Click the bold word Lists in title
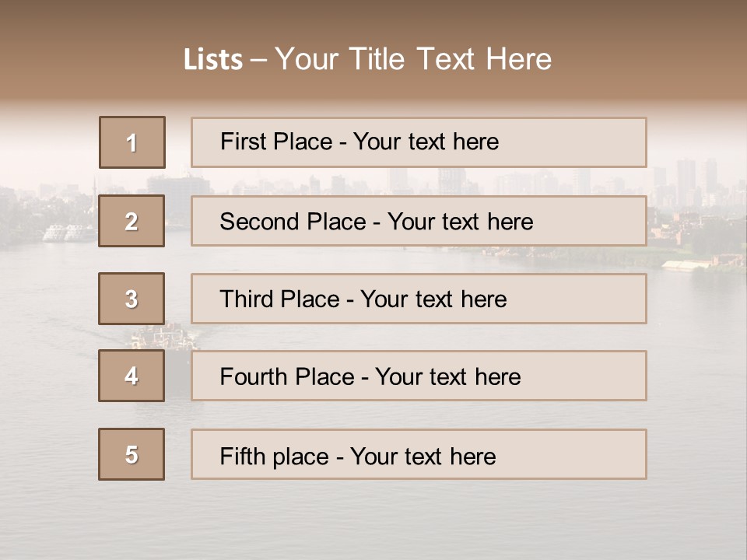Image resolution: width=747 pixels, height=560 pixels. click(213, 60)
